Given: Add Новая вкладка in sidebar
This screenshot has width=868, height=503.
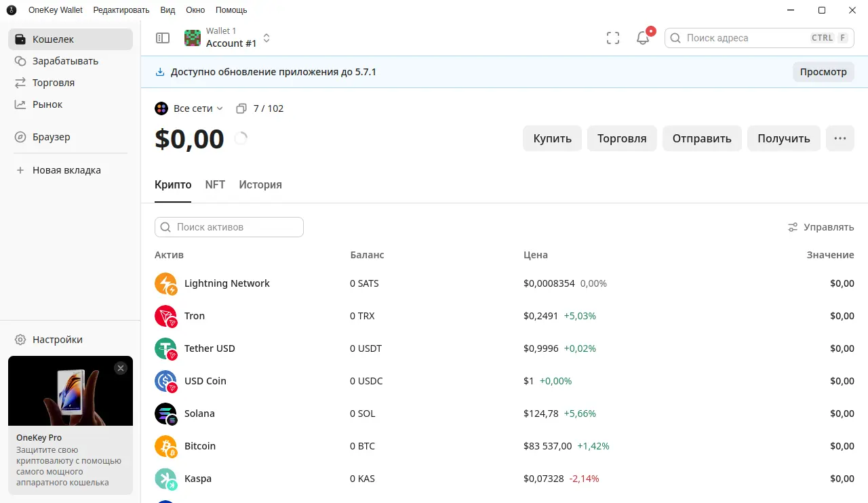Looking at the screenshot, I should click(x=71, y=170).
